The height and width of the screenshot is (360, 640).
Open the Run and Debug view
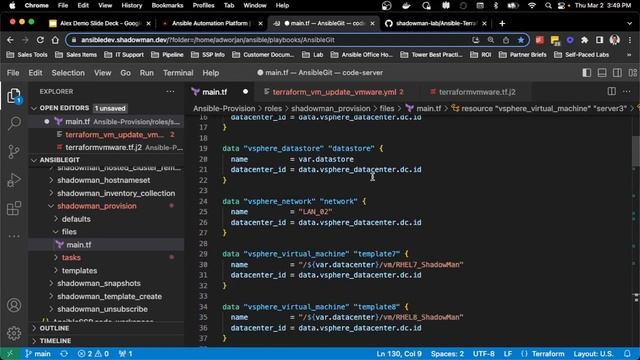14,180
